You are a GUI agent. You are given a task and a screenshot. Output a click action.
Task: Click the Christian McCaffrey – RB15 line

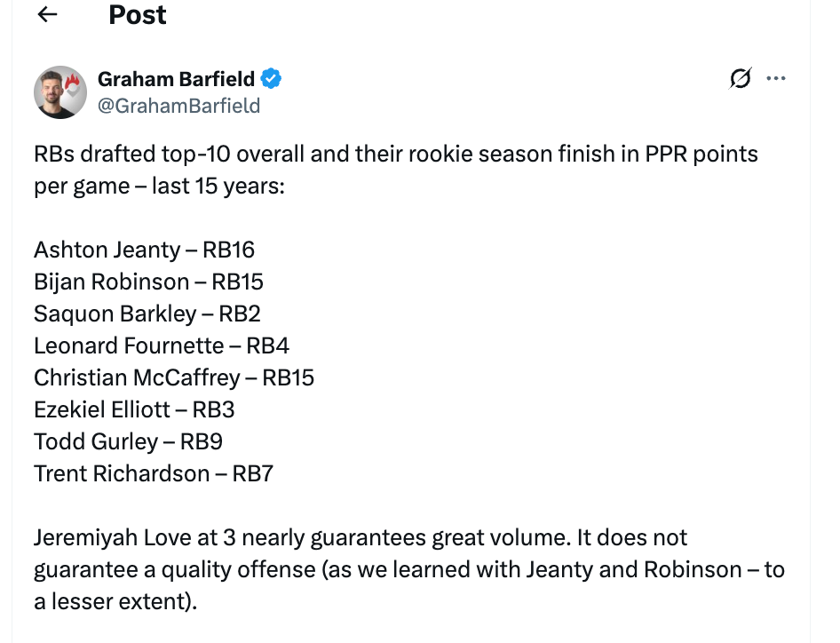coord(174,377)
